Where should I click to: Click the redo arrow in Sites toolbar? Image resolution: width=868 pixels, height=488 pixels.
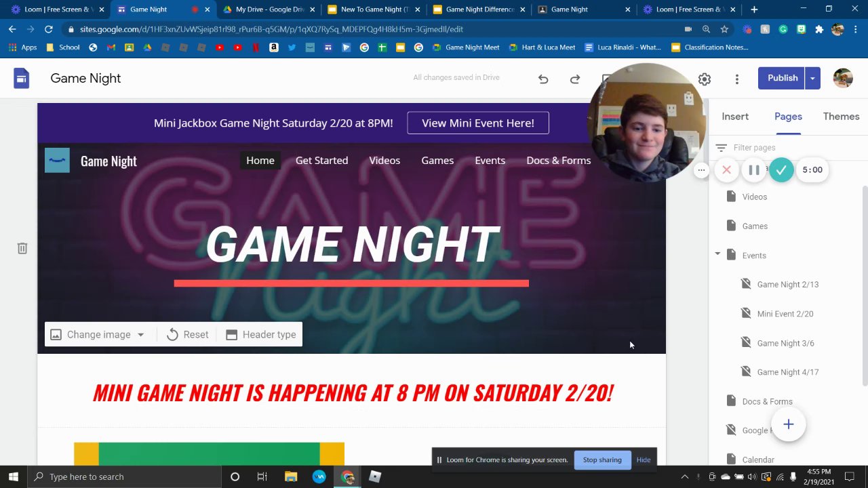tap(575, 79)
